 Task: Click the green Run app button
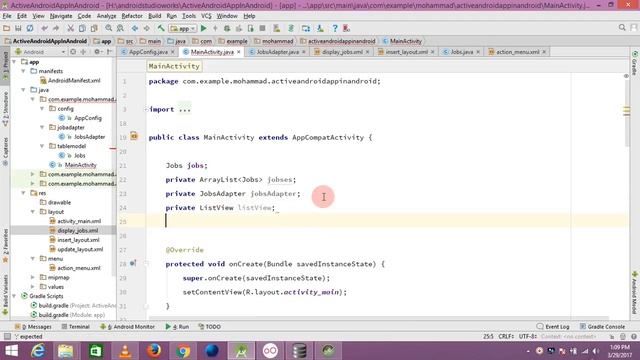[x=203, y=28]
